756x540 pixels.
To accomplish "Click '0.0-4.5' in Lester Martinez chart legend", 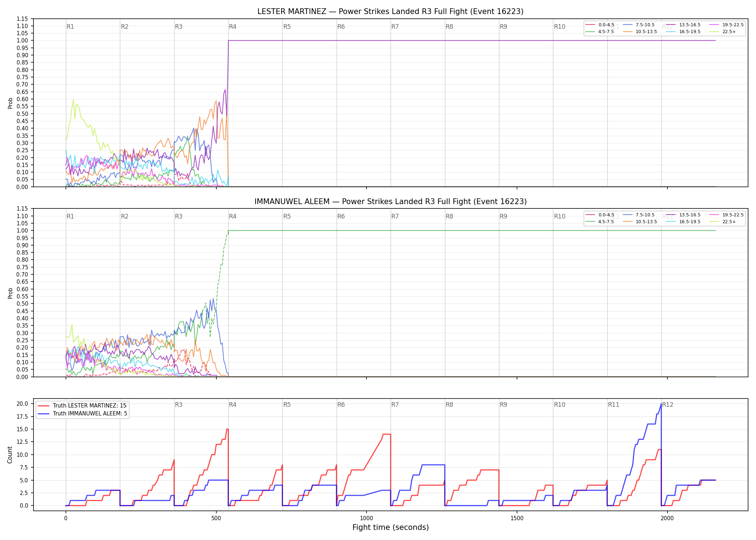I will pyautogui.click(x=606, y=25).
